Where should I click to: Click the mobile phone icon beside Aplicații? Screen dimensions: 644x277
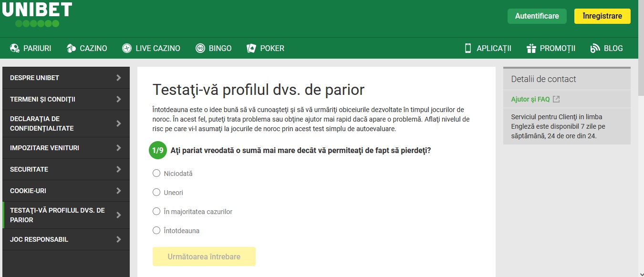coord(468,48)
